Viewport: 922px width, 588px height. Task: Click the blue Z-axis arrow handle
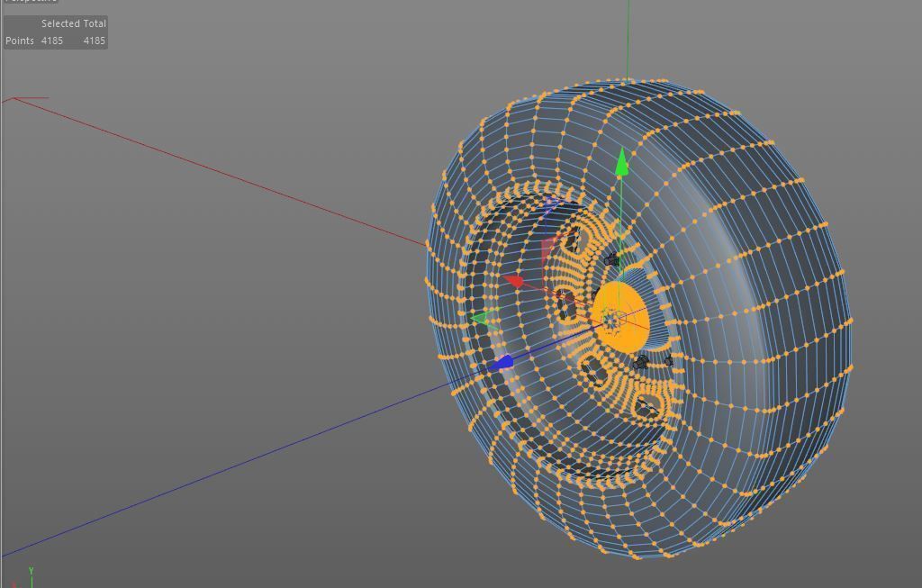point(501,363)
